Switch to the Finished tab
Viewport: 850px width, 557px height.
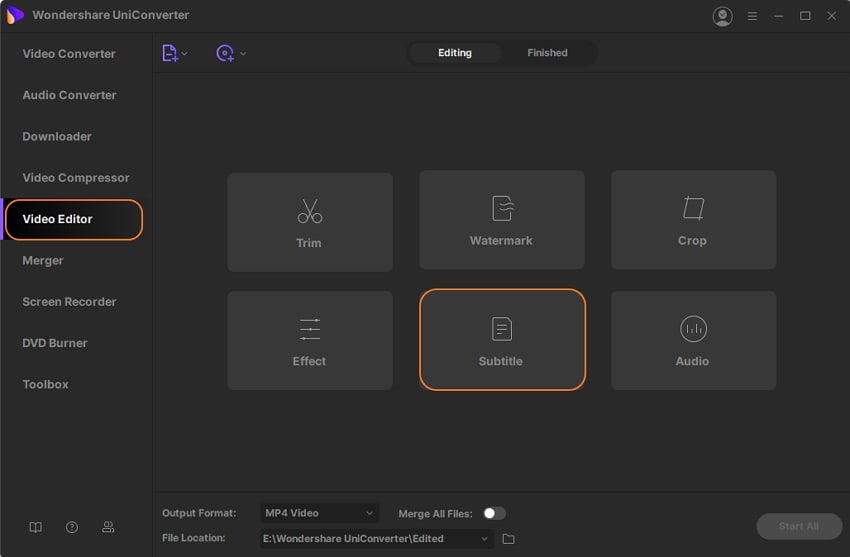547,53
